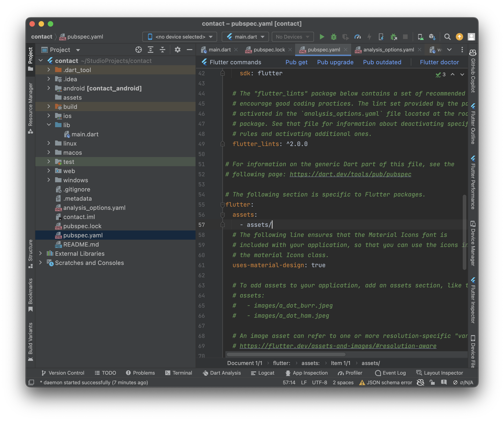Open Bookmarks side panel
Screen dimensions: 504x421
(31, 295)
